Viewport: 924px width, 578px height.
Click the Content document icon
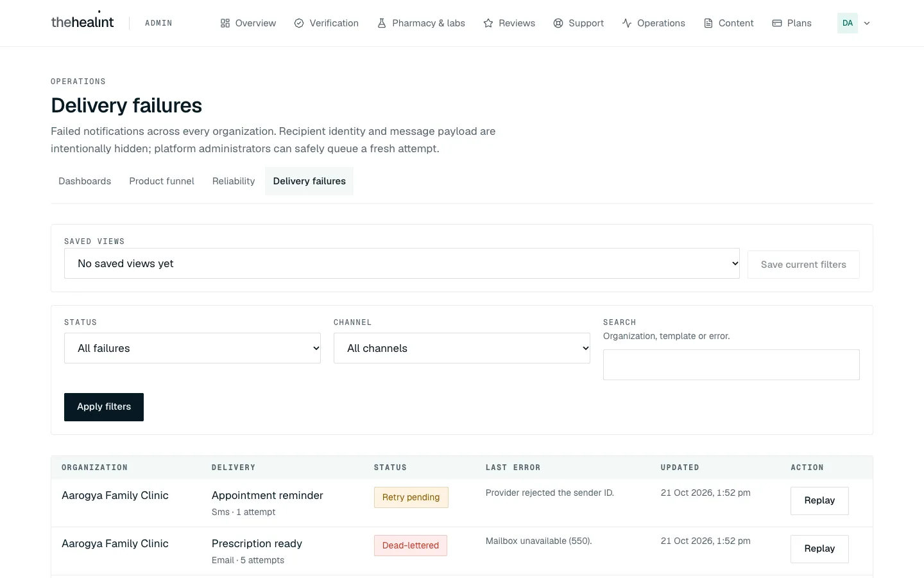coord(708,23)
